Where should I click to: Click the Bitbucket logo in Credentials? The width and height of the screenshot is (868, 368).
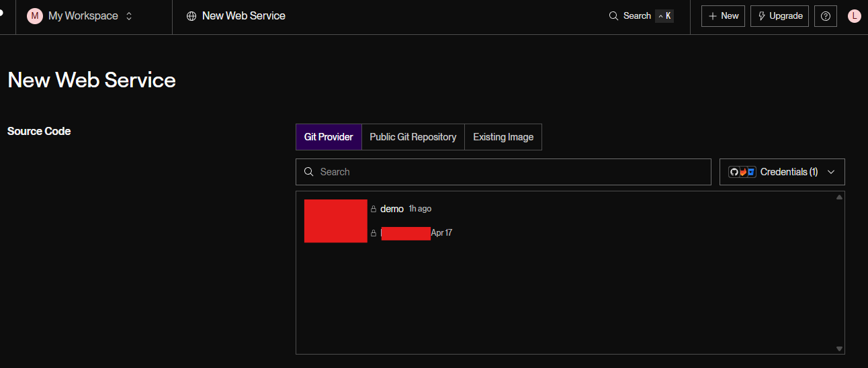pos(751,172)
